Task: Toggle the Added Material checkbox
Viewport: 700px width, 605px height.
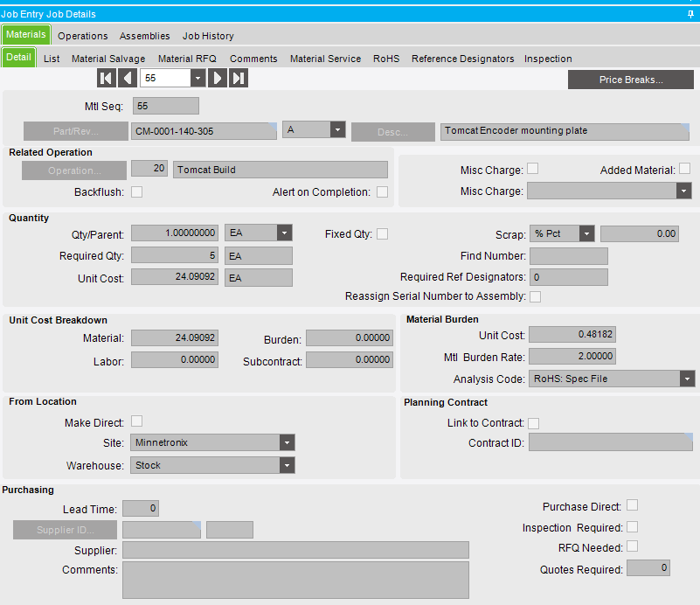Action: coord(685,169)
